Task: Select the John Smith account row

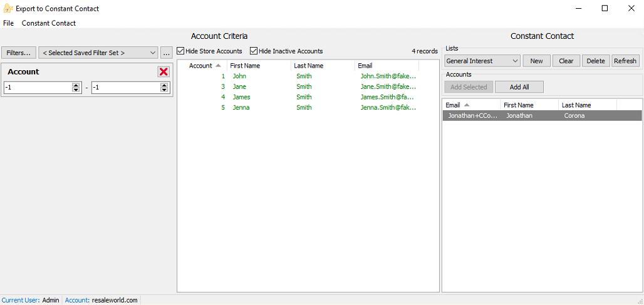Action: (308, 76)
